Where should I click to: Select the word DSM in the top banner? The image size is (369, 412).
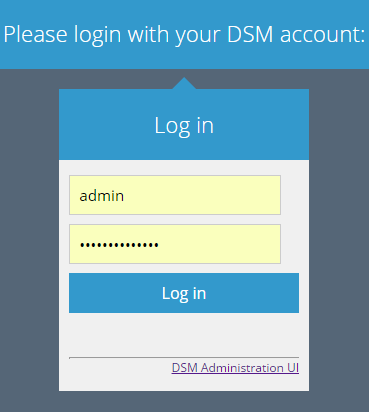(x=250, y=34)
